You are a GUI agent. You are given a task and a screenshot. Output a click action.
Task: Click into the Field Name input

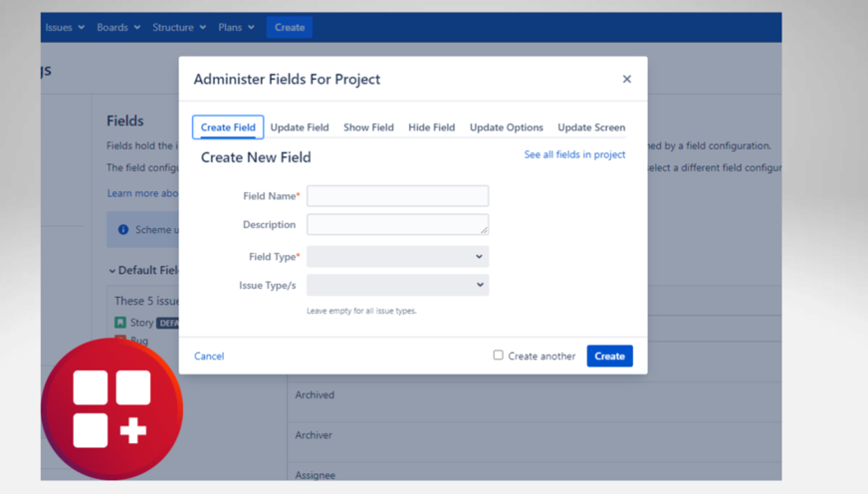(x=397, y=196)
